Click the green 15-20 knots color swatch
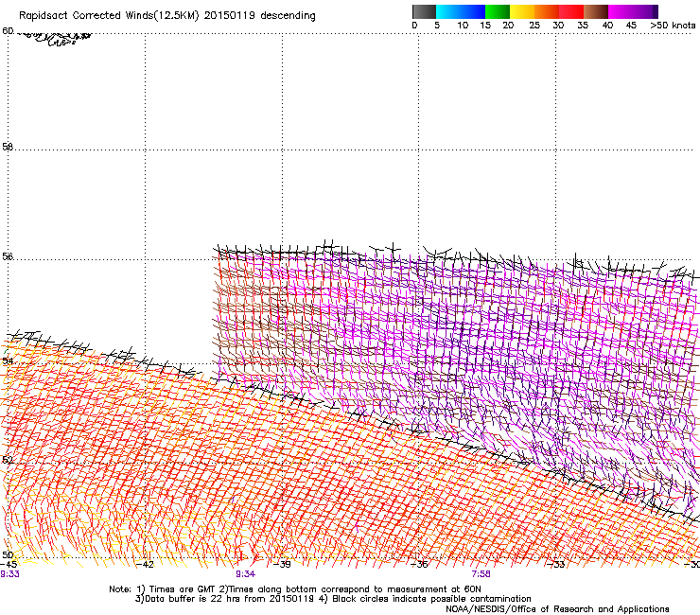Image resolution: width=700 pixels, height=615 pixels. coord(498,11)
